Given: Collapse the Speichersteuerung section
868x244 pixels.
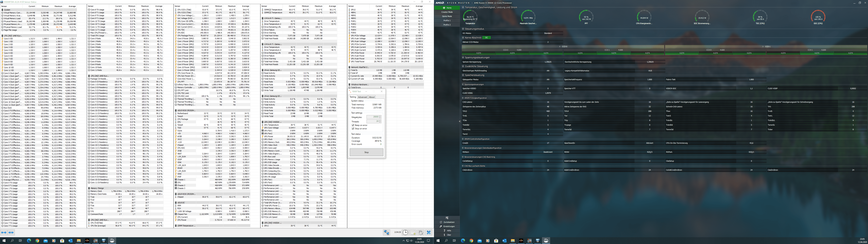Looking at the screenshot, I should point(463,75).
